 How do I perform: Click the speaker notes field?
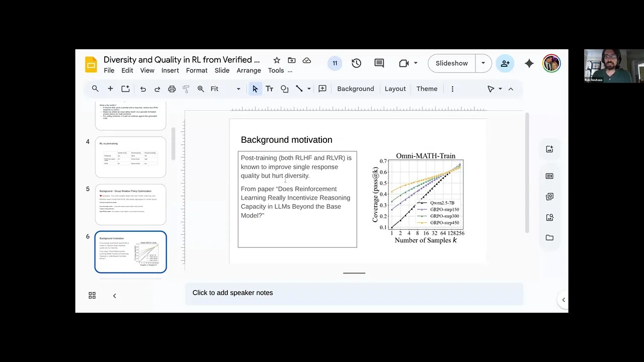click(354, 293)
